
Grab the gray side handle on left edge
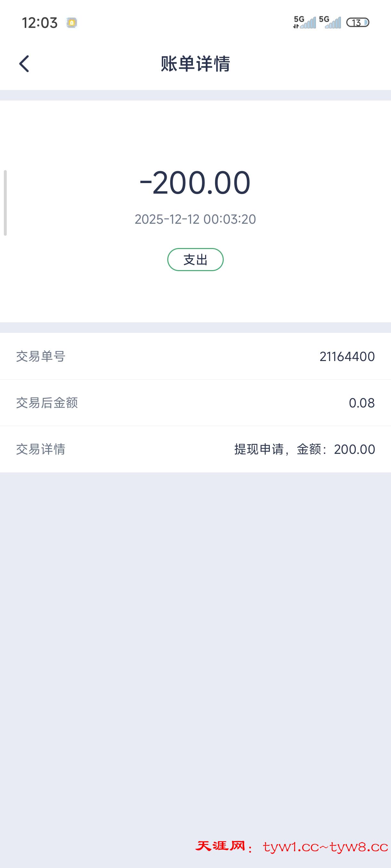coord(5,203)
